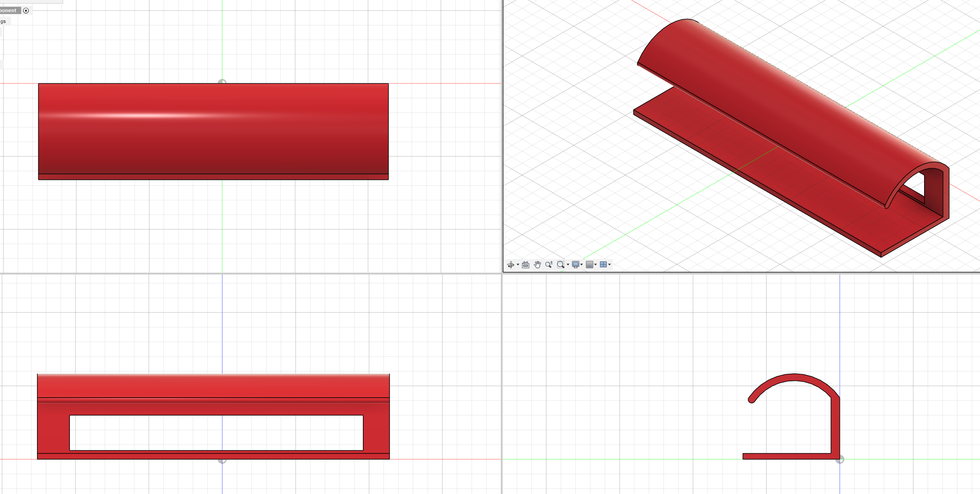
Task: Select the Pan hand tool
Action: tap(537, 265)
